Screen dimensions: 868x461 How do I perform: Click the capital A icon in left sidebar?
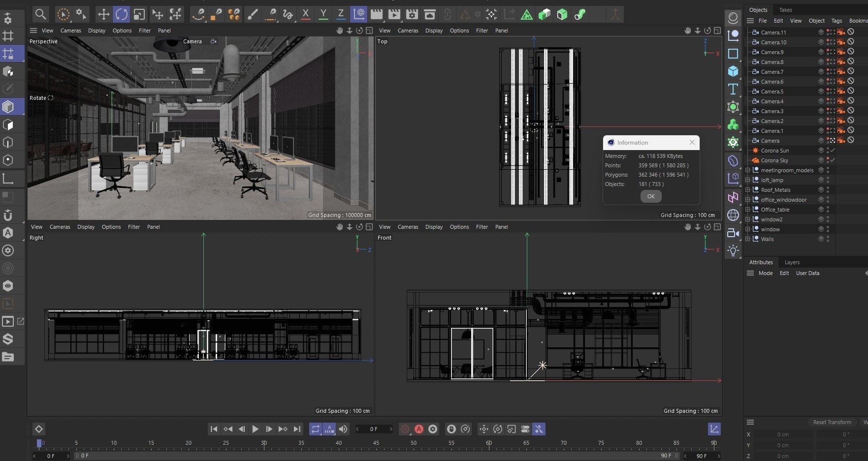coord(8,233)
